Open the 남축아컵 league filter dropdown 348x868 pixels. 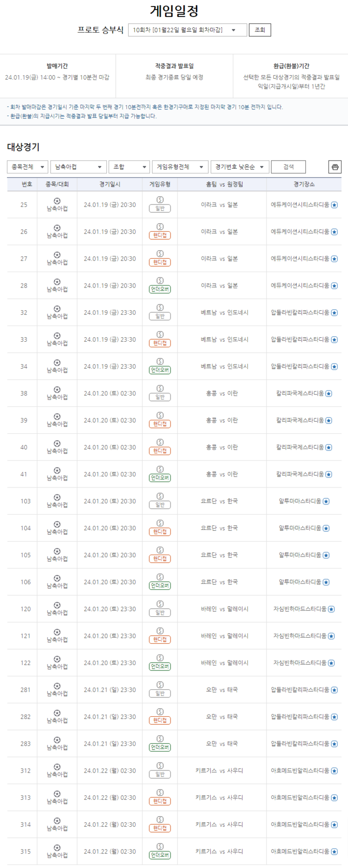79,167
